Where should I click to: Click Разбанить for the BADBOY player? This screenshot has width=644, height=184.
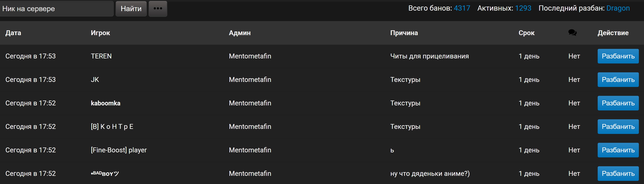[618, 173]
